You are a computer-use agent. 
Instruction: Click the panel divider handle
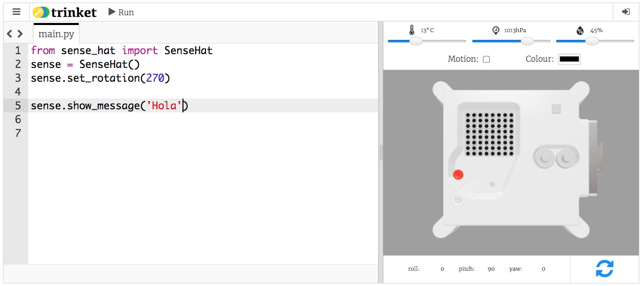point(381,152)
